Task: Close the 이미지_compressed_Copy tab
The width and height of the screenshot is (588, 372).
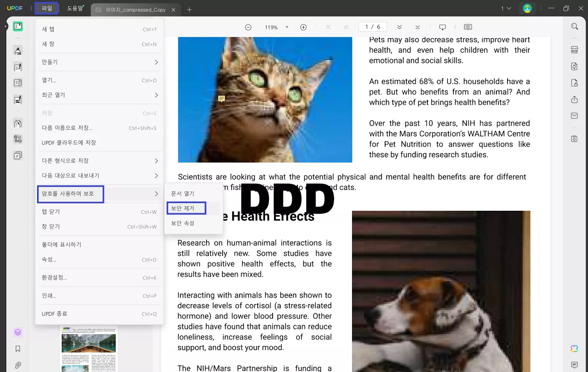Action: 173,10
